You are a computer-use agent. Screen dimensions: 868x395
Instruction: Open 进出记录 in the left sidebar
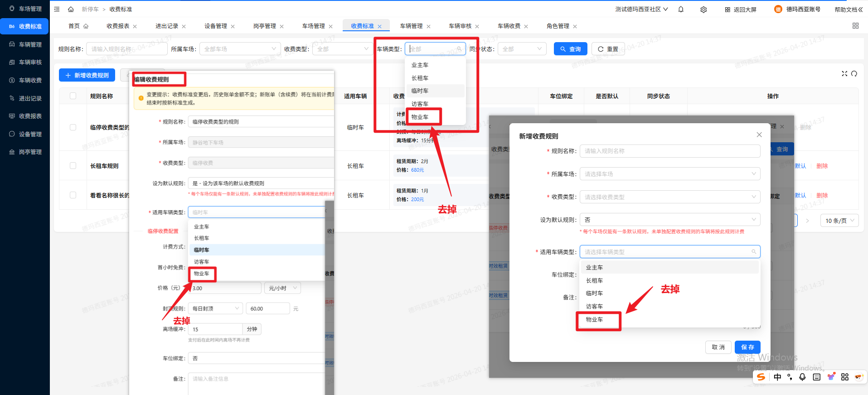coord(30,98)
